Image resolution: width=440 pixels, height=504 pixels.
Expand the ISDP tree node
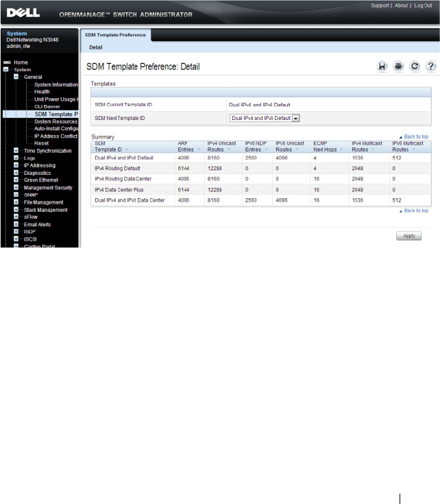point(16,232)
